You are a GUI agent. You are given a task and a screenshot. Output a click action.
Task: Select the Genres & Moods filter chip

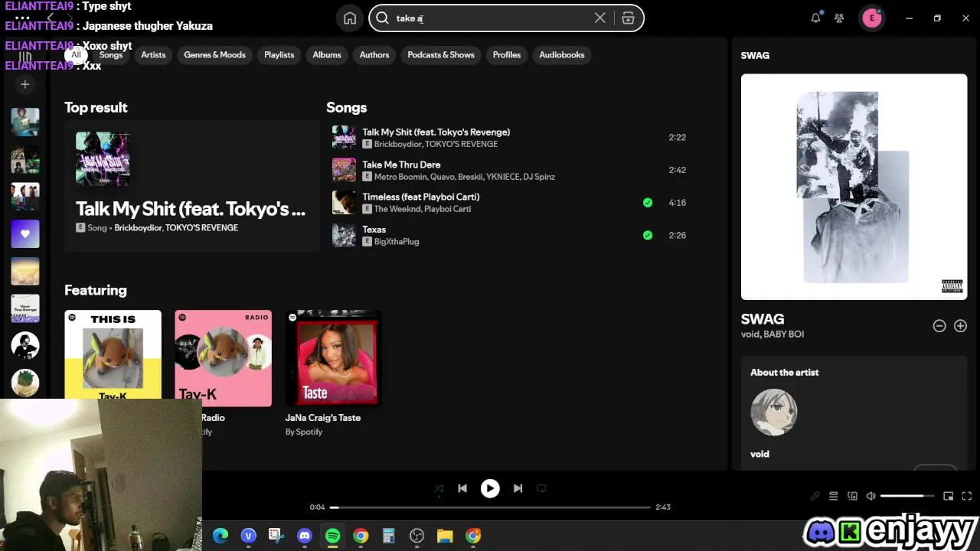coord(214,55)
